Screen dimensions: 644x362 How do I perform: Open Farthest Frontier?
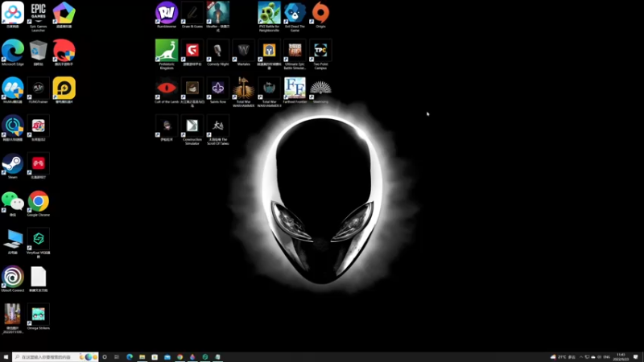(x=295, y=89)
